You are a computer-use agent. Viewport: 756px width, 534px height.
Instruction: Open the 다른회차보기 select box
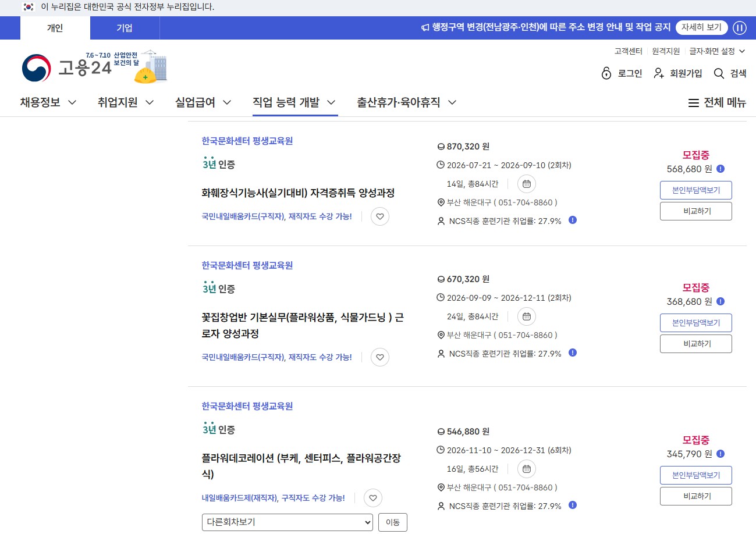pyautogui.click(x=288, y=522)
